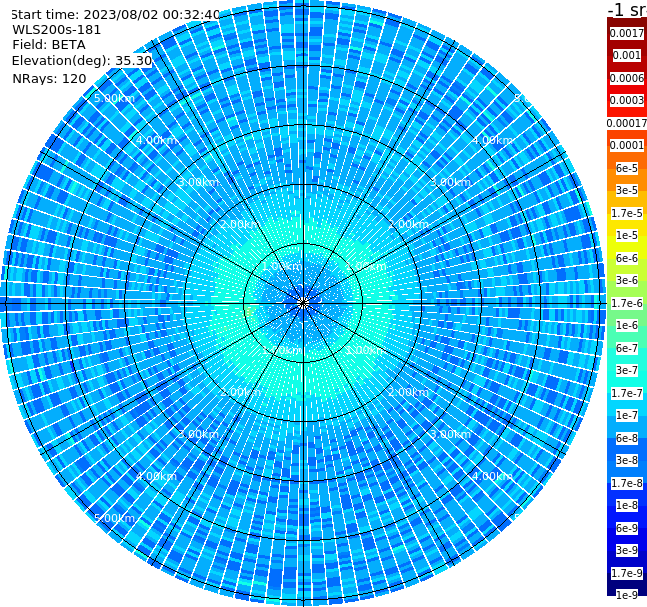
Task: Click the 0.001 colorbar label
Action: click(627, 56)
